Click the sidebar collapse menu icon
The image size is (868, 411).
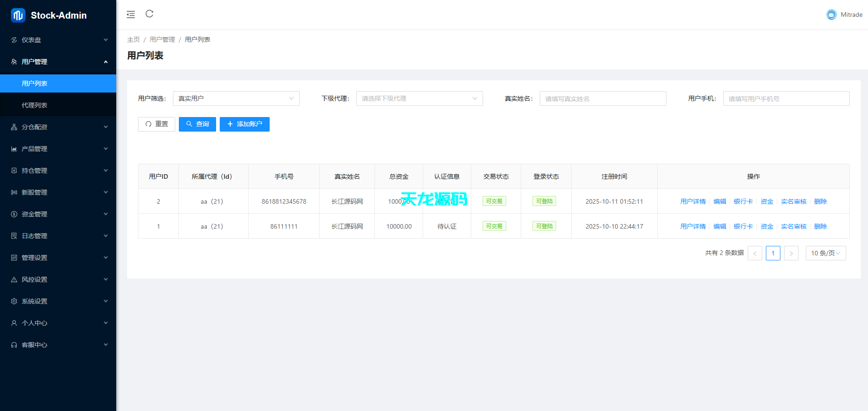tap(131, 15)
